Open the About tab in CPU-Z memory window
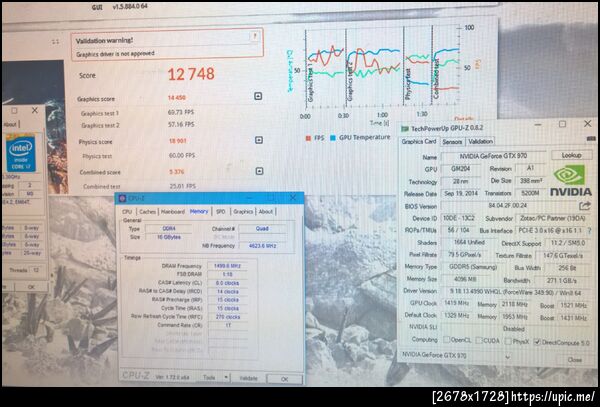This screenshot has height=407, width=600. (266, 212)
